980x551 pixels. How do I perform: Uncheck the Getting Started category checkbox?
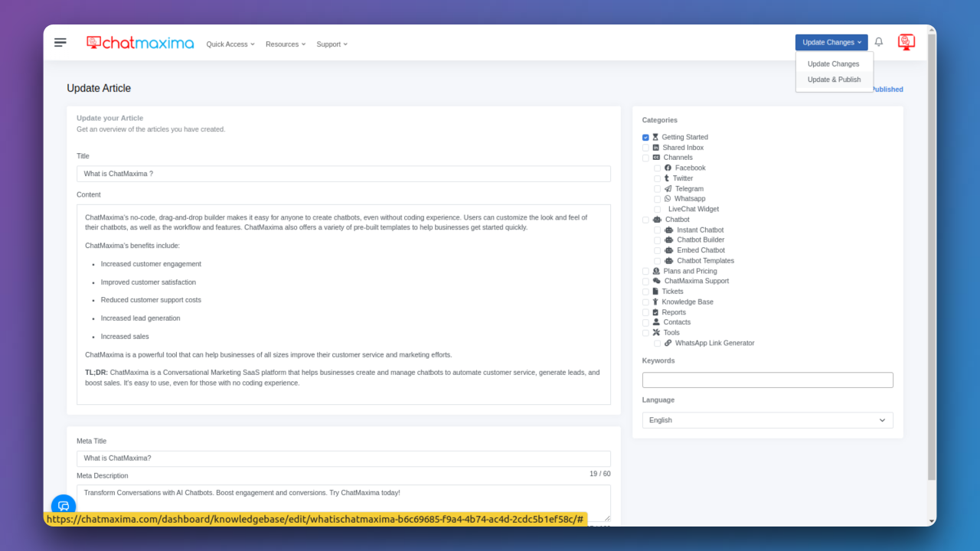pyautogui.click(x=645, y=138)
